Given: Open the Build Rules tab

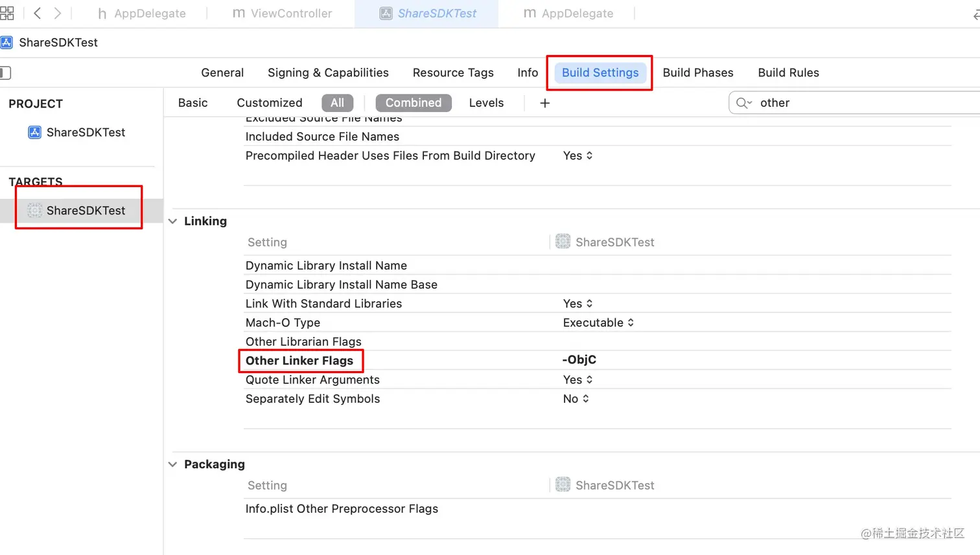Looking at the screenshot, I should [x=788, y=73].
